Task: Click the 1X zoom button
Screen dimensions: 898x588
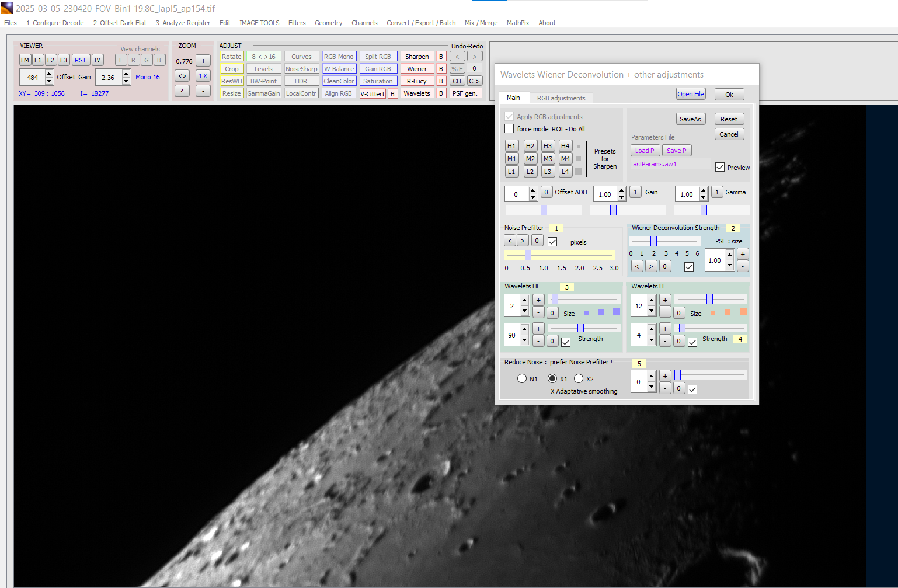Action: [203, 76]
